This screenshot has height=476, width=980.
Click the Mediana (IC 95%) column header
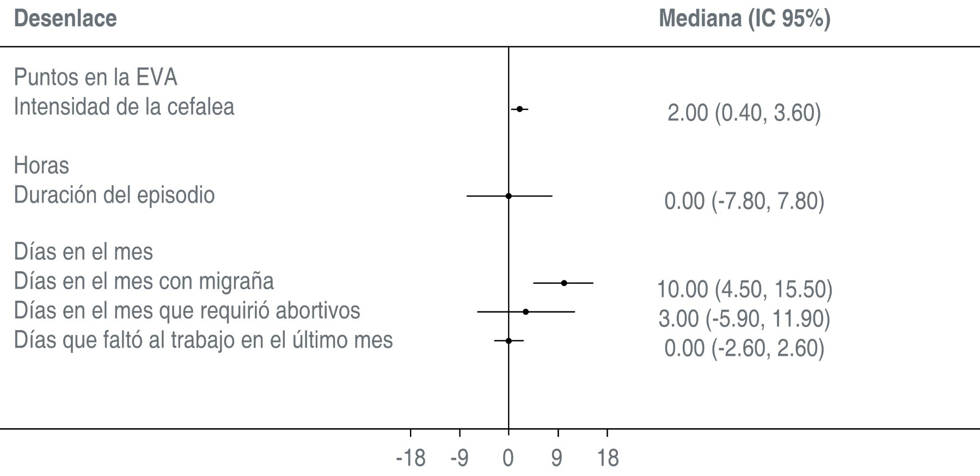[x=744, y=19]
